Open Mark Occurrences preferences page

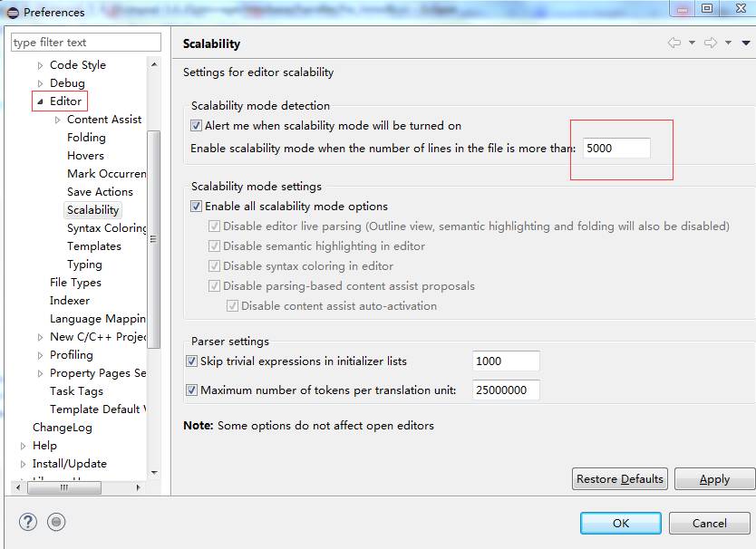coord(106,174)
